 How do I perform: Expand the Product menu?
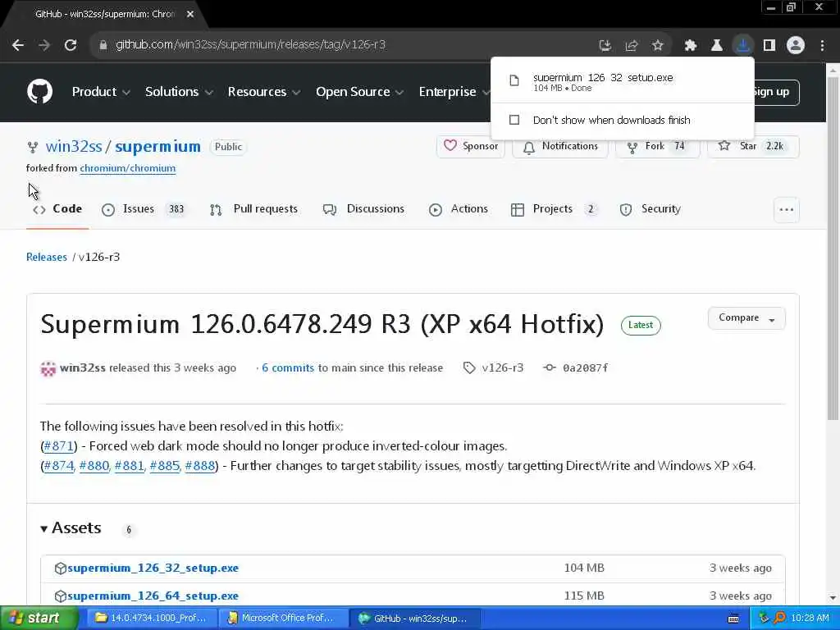tap(101, 92)
